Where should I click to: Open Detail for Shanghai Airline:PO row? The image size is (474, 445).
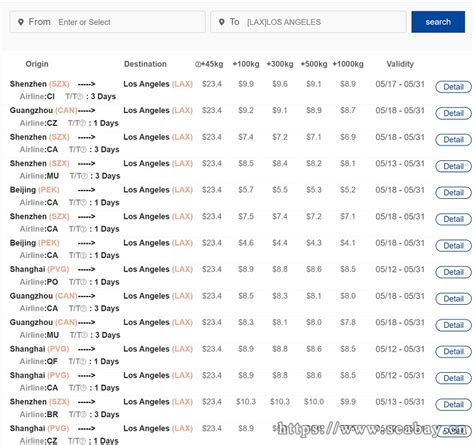click(x=453, y=272)
